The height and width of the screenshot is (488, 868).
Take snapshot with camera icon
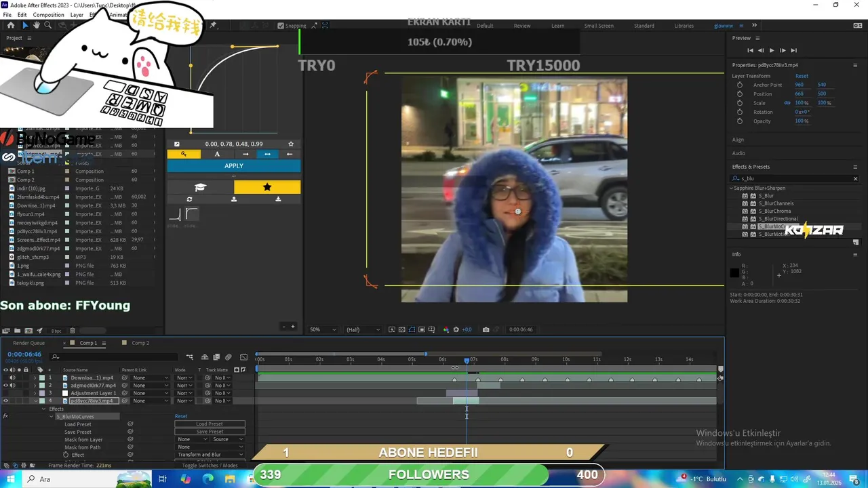coord(486,329)
